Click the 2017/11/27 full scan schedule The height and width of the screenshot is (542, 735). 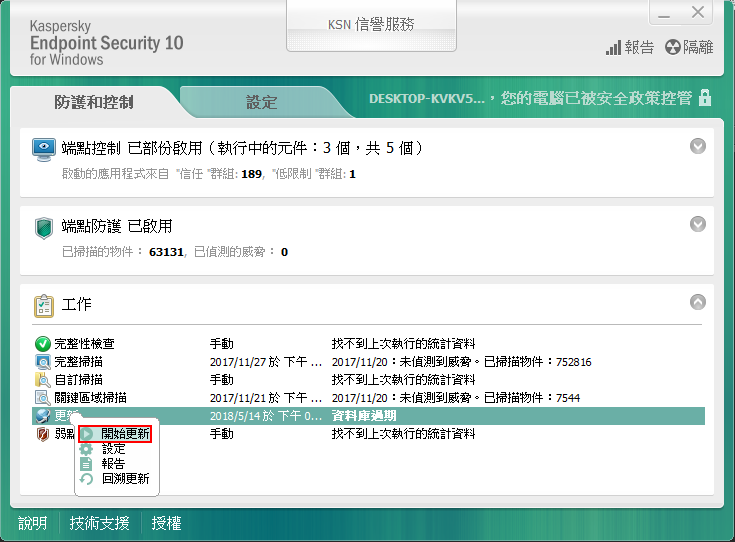point(266,361)
